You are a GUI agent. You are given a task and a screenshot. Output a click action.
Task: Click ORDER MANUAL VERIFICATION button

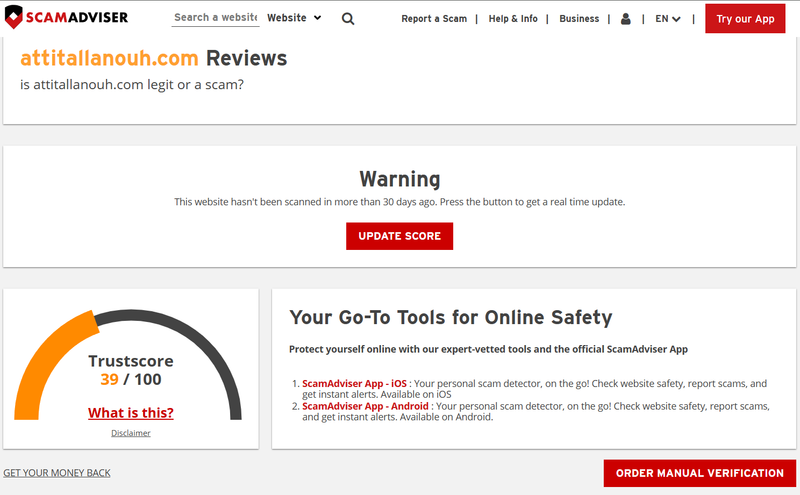coord(699,473)
